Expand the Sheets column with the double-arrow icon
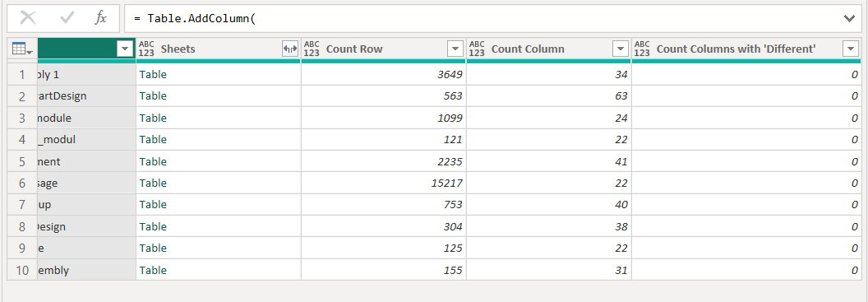Image resolution: width=868 pixels, height=302 pixels. [x=290, y=49]
